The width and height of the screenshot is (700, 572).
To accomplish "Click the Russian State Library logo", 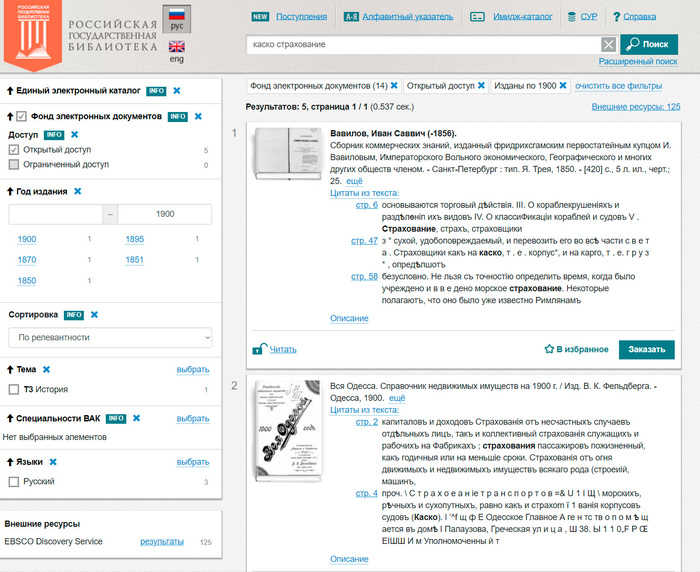I will [33, 36].
